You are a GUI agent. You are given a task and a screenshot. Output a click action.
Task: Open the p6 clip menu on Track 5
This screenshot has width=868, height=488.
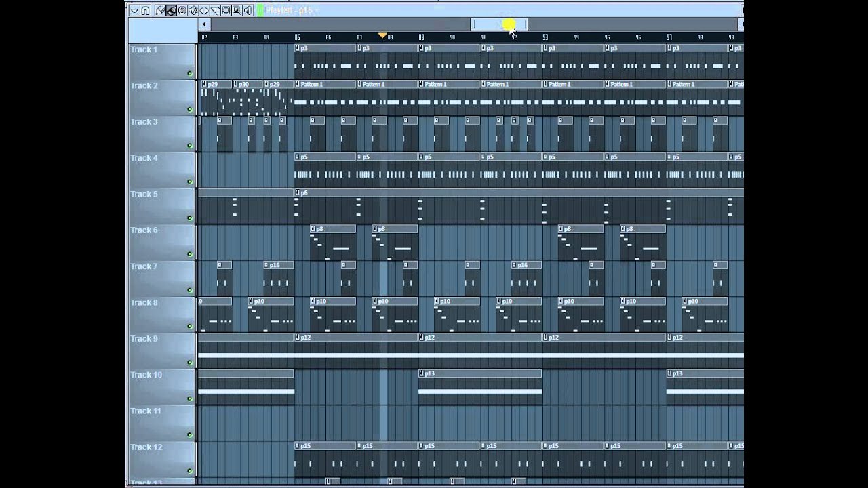pyautogui.click(x=298, y=193)
